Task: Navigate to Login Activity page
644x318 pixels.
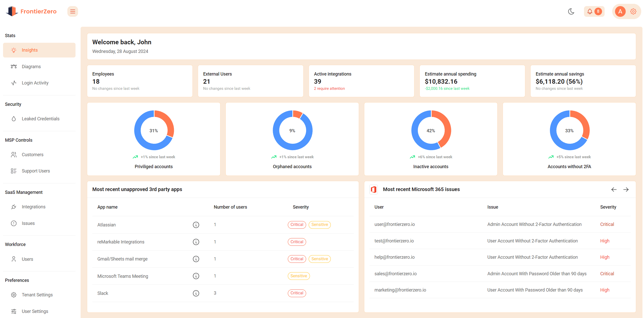Action: (x=35, y=83)
